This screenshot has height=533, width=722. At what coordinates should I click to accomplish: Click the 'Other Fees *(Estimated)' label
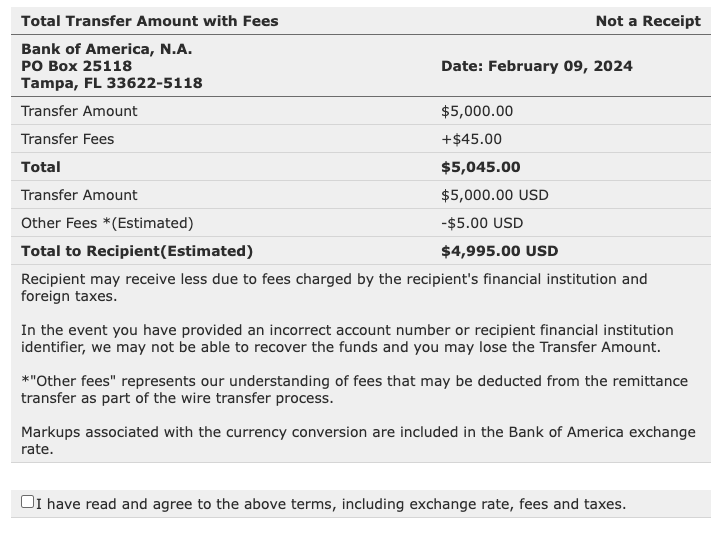(107, 223)
